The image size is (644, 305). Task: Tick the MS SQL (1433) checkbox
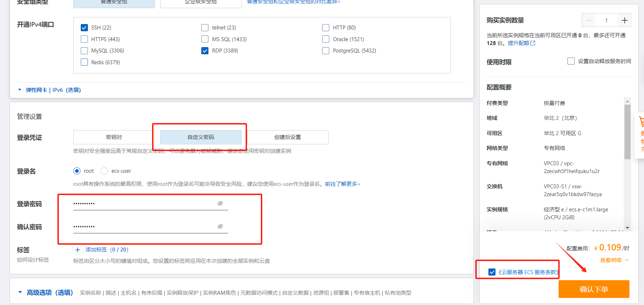(x=205, y=39)
